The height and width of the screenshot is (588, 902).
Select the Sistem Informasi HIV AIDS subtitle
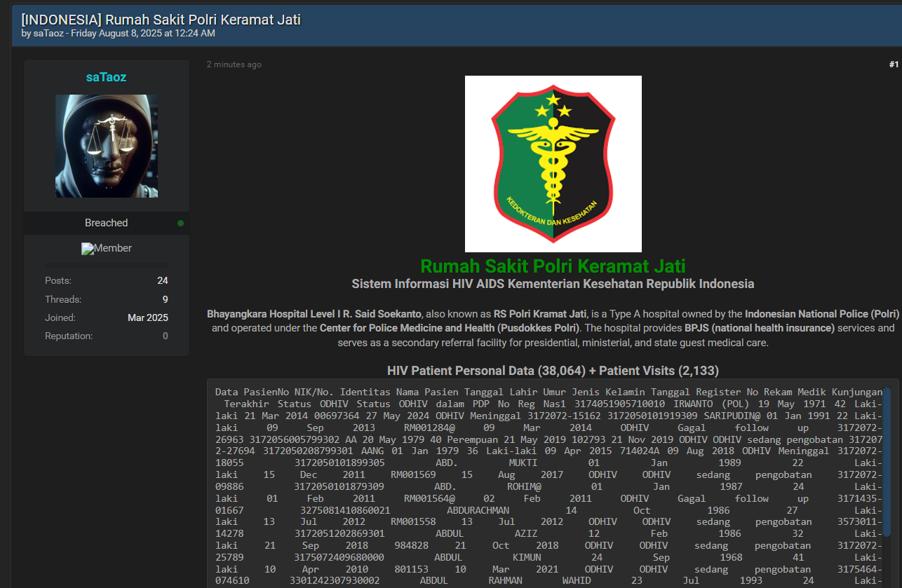553,284
